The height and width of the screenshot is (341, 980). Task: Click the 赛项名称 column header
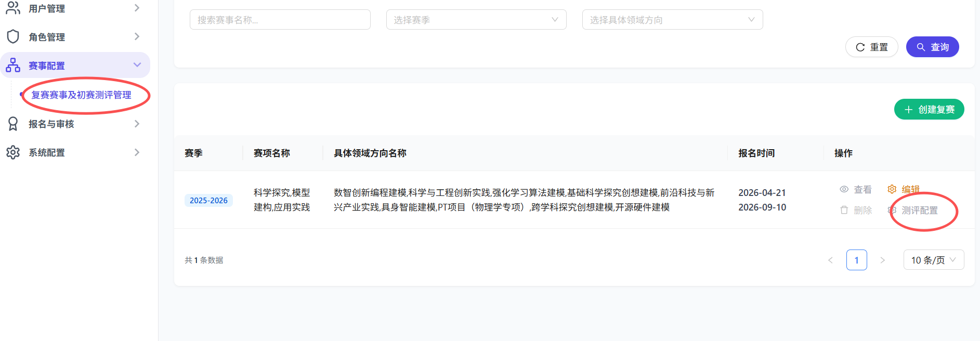coord(271,153)
